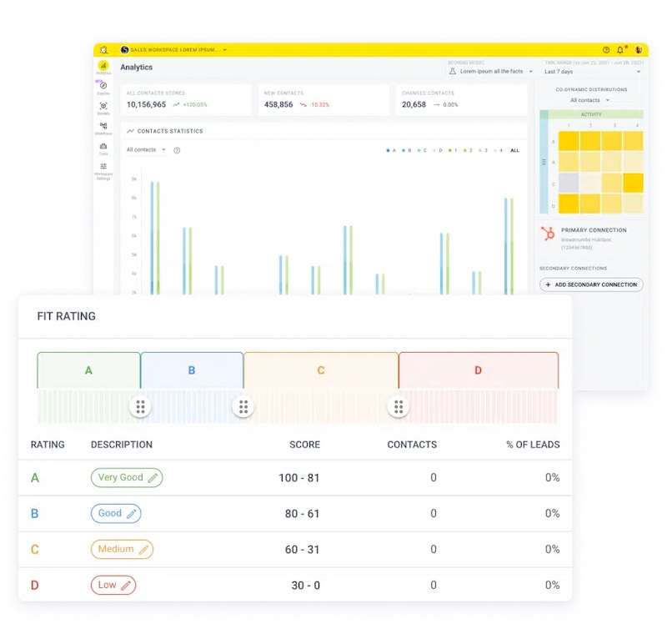Click the Changed Contacts card

click(462, 100)
